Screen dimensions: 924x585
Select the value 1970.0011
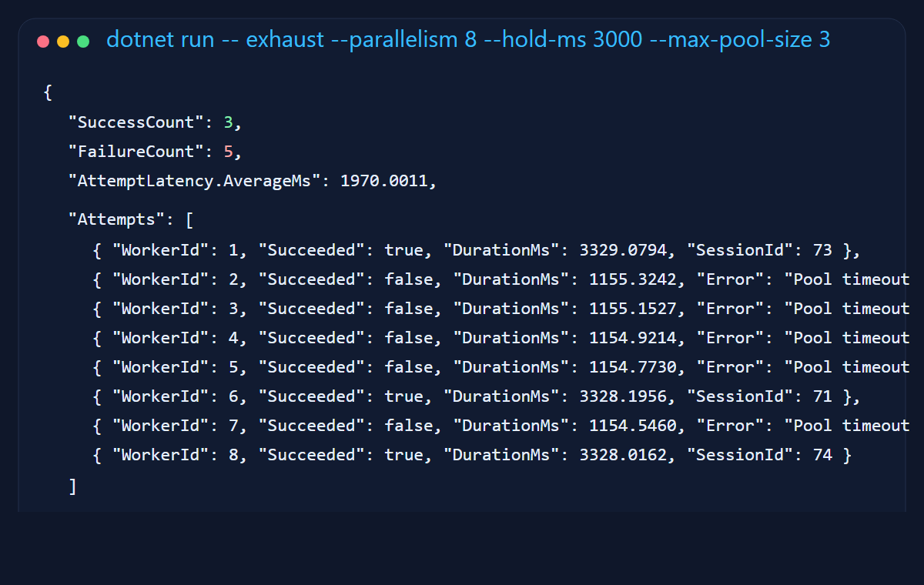(x=384, y=181)
